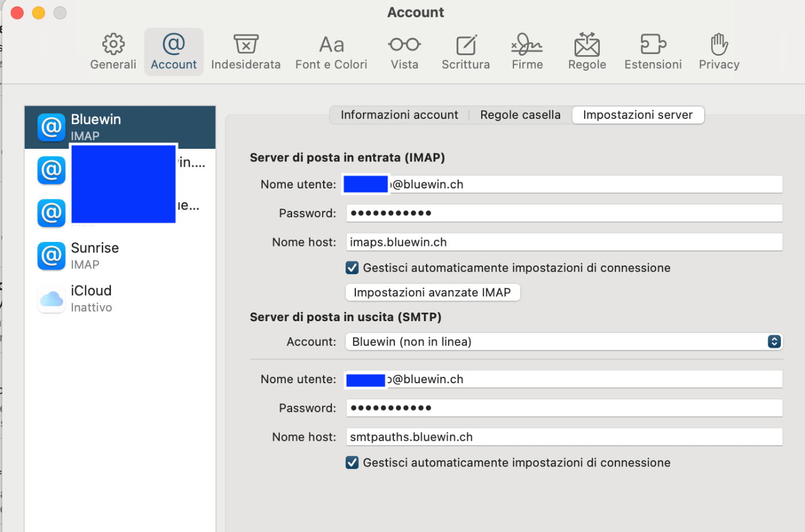This screenshot has height=532, width=805.
Task: Click the Bluewin account @ icon
Action: coord(51,127)
